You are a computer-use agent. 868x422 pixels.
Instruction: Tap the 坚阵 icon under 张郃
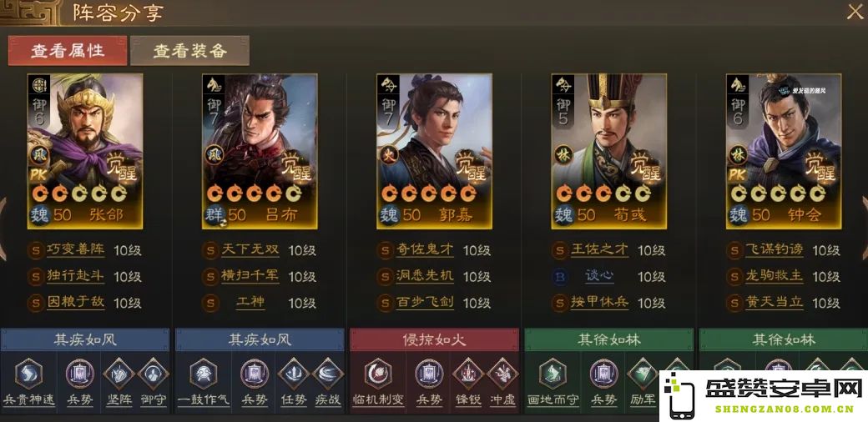(119, 374)
